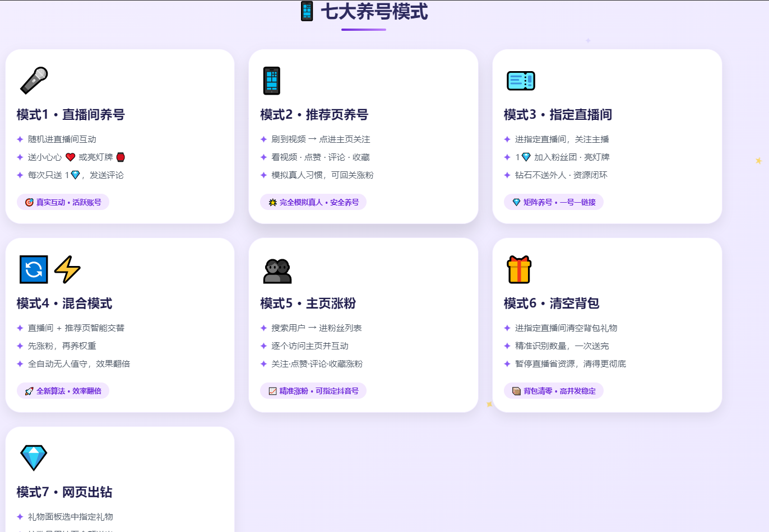
Task: Click the 模式5 • 主页涨粉 title
Action: click(x=308, y=304)
